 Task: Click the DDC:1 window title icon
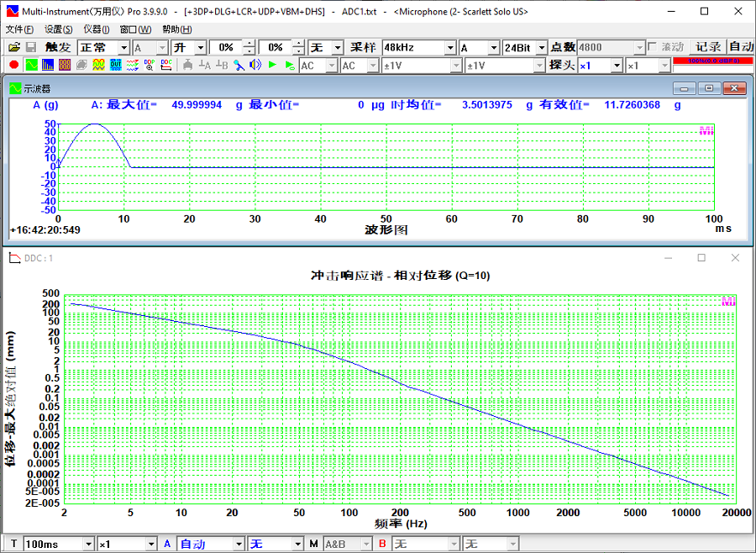[x=15, y=258]
